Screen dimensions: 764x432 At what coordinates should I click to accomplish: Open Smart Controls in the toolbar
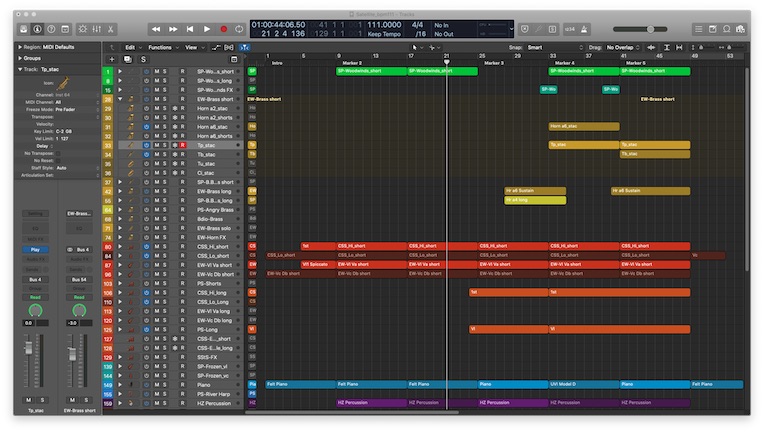click(82, 29)
